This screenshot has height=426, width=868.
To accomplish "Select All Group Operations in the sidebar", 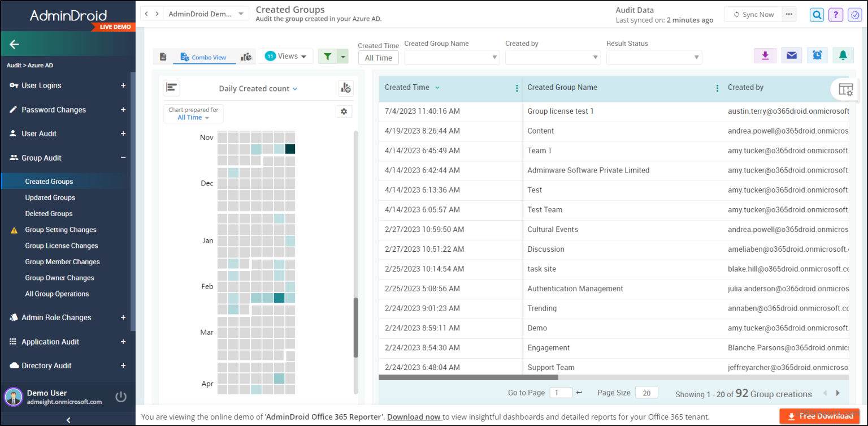I will pyautogui.click(x=57, y=294).
